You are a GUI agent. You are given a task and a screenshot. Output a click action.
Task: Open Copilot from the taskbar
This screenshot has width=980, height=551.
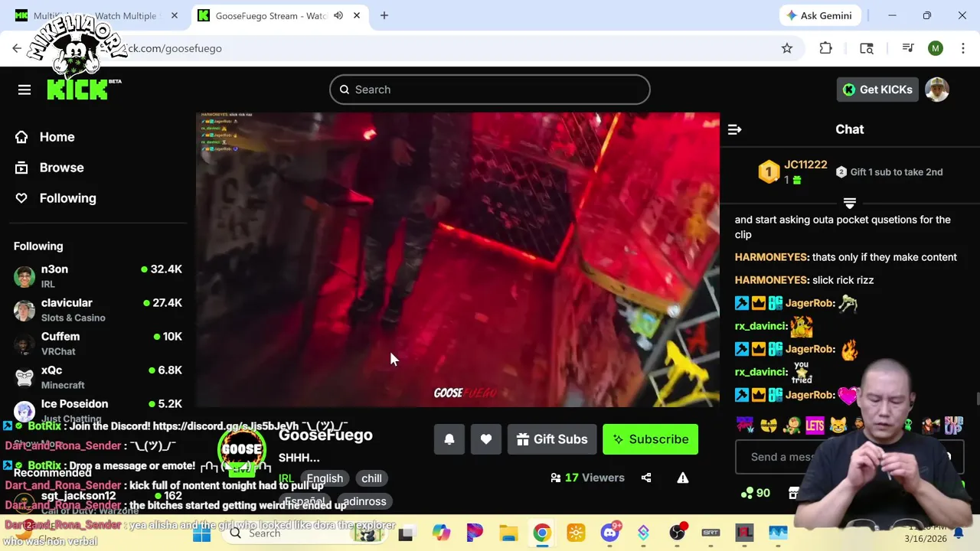(x=441, y=533)
